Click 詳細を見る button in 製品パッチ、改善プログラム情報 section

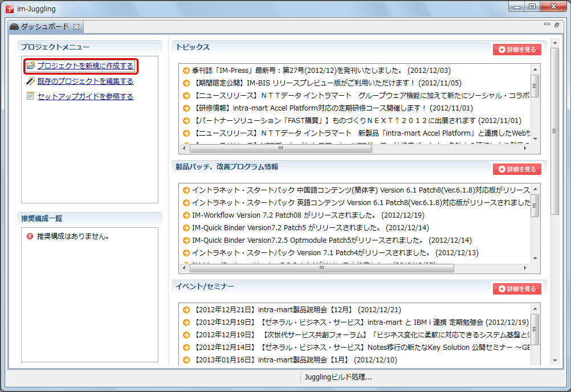click(x=517, y=169)
